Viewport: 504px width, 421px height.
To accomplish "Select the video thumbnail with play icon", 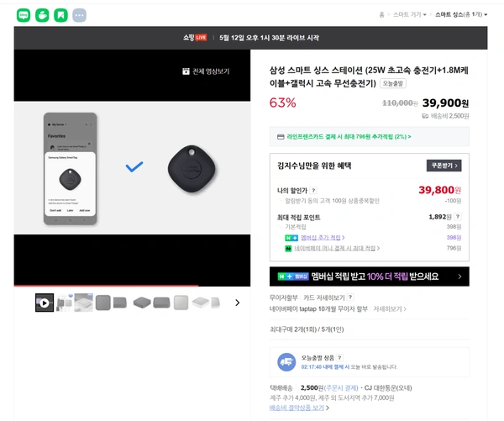I will tap(45, 303).
